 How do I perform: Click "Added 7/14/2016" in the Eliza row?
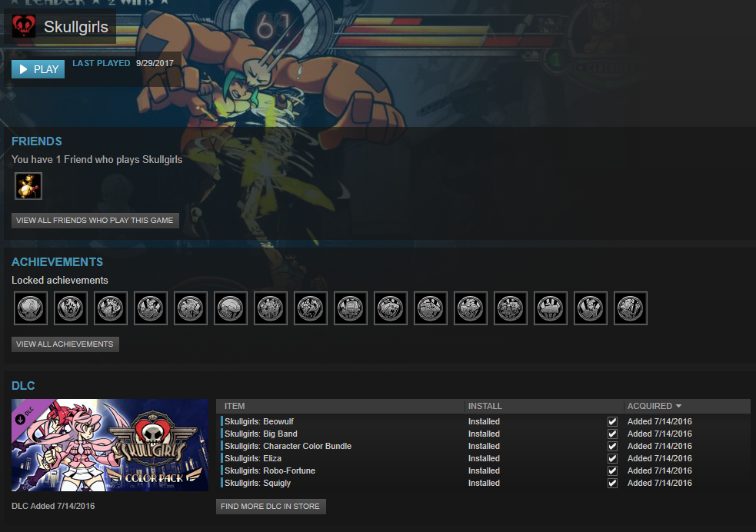point(660,459)
